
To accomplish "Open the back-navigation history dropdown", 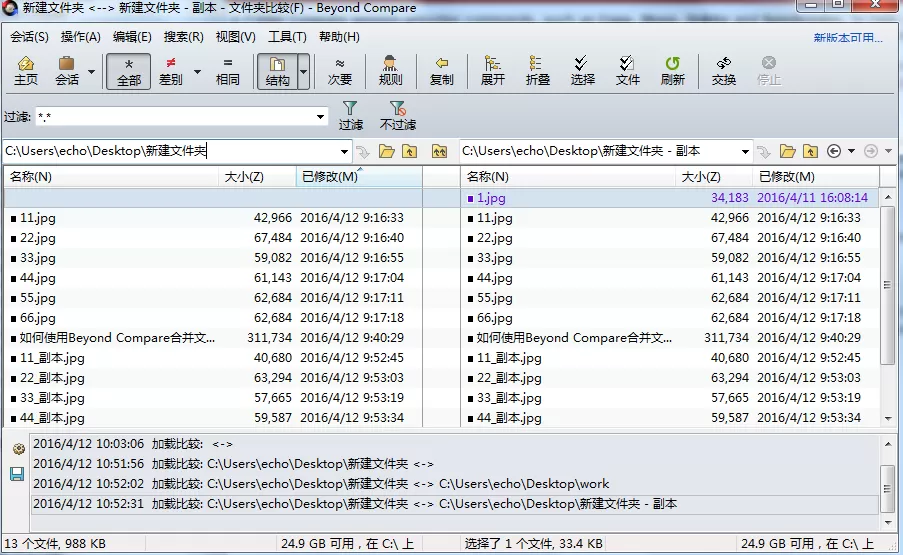I will click(851, 151).
